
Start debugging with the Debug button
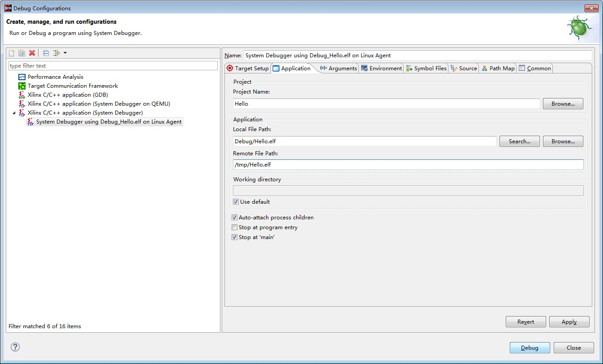[x=530, y=347]
